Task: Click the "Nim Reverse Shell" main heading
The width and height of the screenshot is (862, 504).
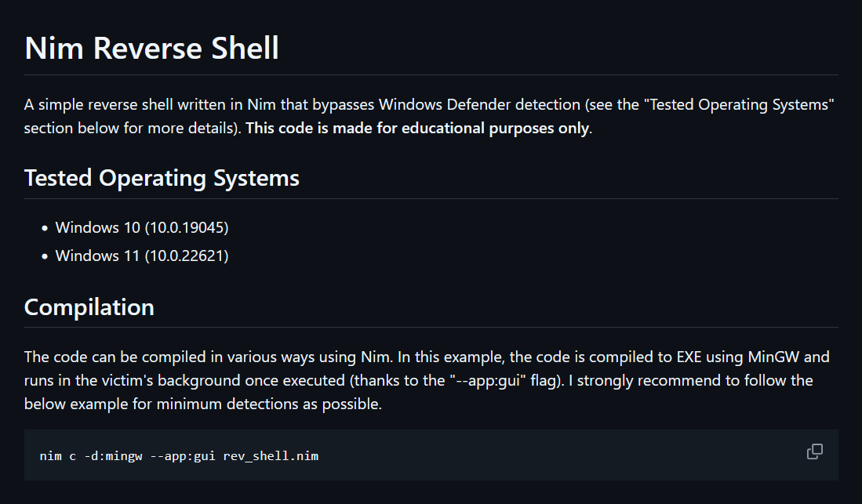Action: [x=151, y=49]
